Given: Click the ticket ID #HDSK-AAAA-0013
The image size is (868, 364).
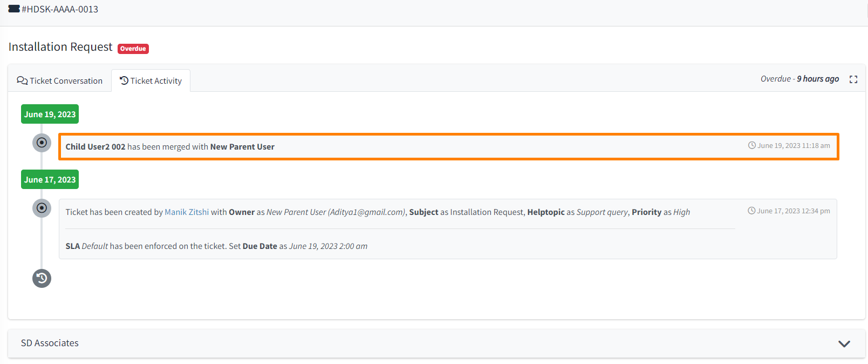Looking at the screenshot, I should tap(60, 9).
